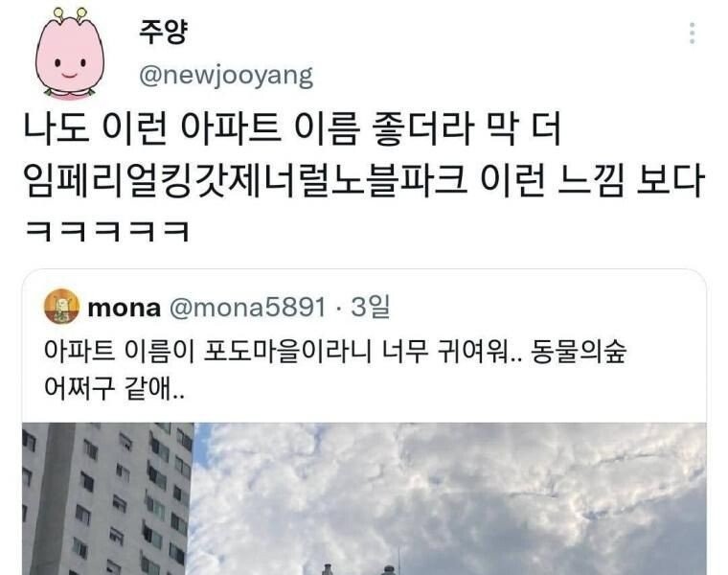
Task: Open mona's small round profile picture
Action: 61,306
